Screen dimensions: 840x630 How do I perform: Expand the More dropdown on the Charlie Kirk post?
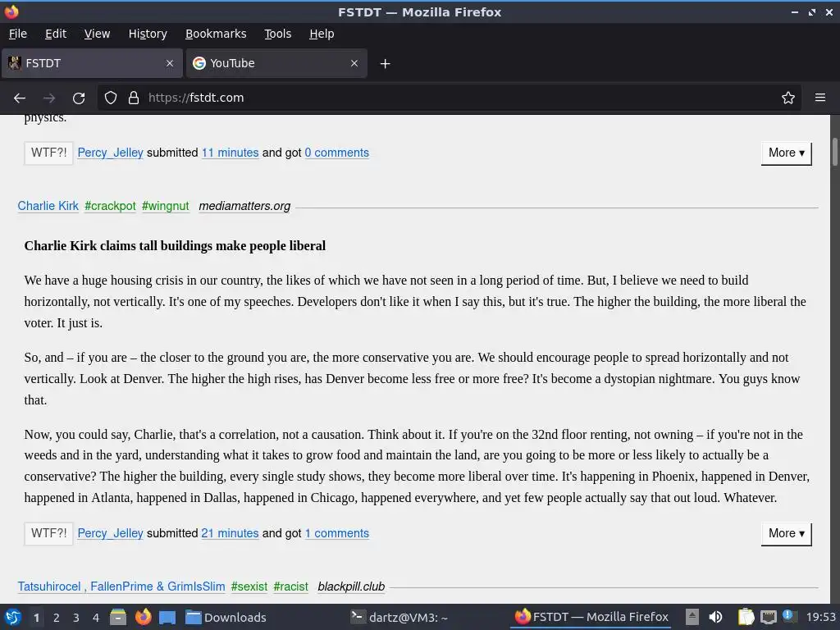click(x=787, y=533)
